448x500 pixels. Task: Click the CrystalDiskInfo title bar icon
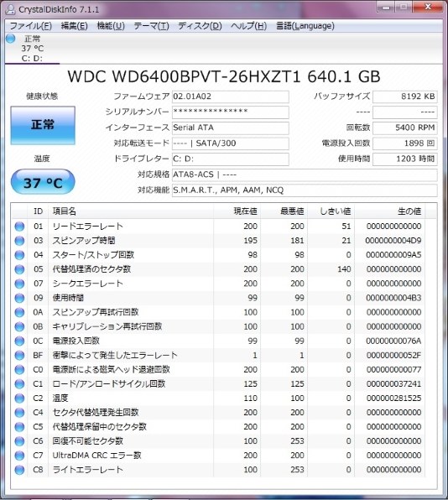tap(11, 9)
